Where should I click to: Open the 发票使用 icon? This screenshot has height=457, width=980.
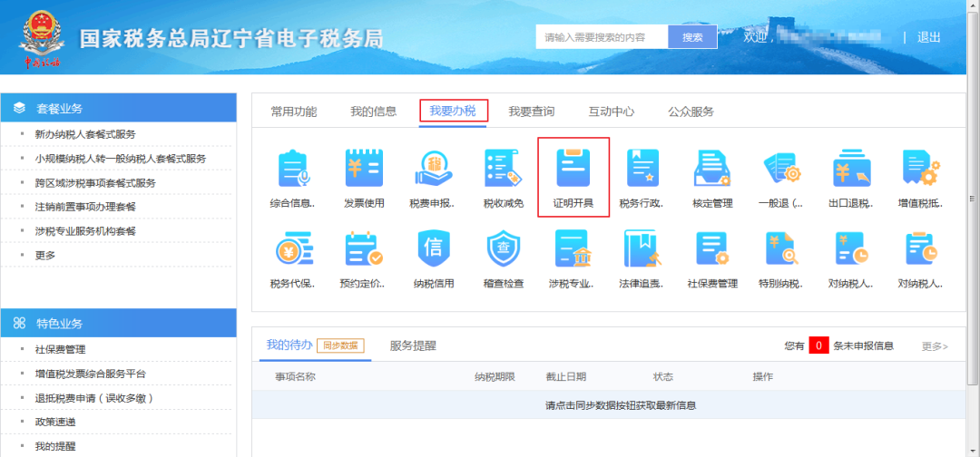(364, 169)
